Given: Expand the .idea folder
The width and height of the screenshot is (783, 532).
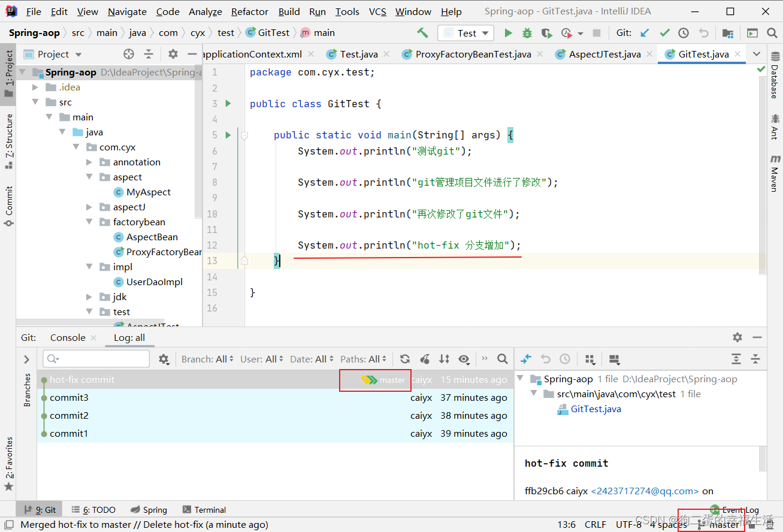Looking at the screenshot, I should point(37,87).
